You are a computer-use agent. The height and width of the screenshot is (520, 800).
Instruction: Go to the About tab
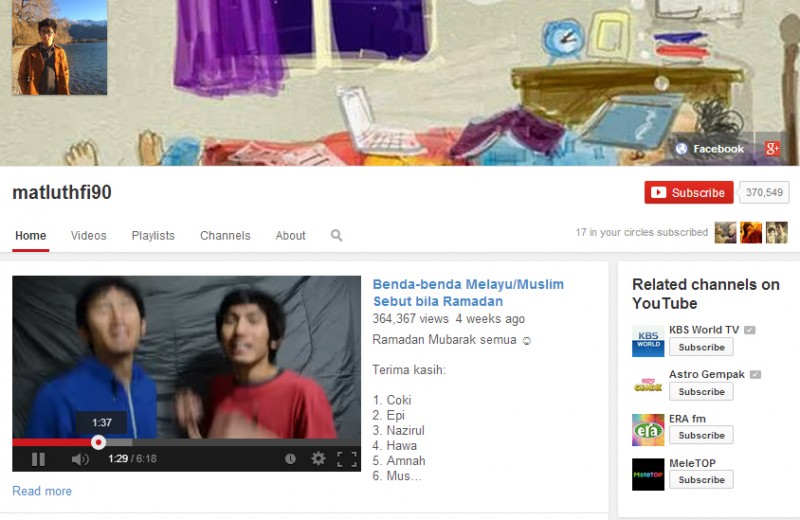click(290, 236)
